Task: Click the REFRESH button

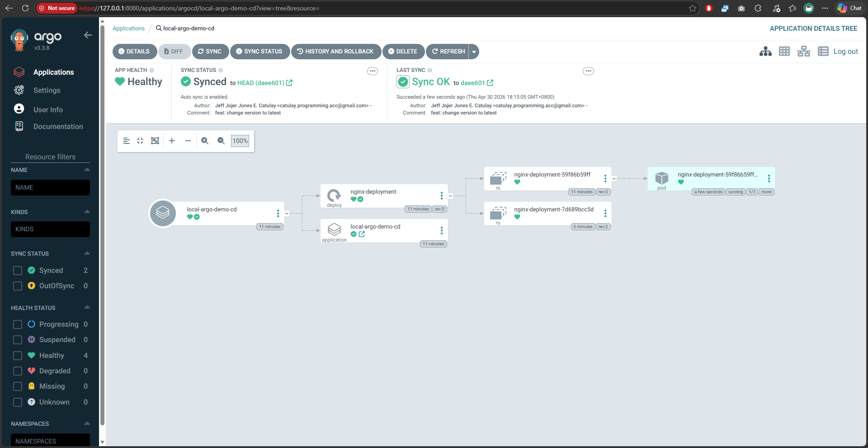Action: tap(448, 51)
